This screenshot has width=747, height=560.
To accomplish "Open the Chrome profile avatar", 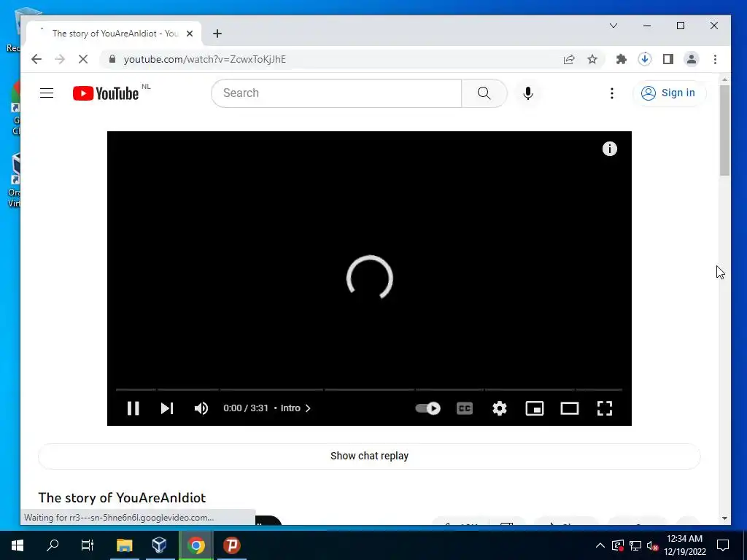I will 692,59.
